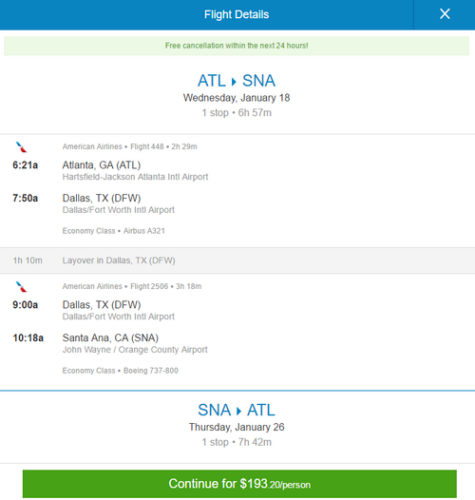Screen dimensions: 475x500
Task: Click the 10:18a arrival time
Action: (28, 338)
